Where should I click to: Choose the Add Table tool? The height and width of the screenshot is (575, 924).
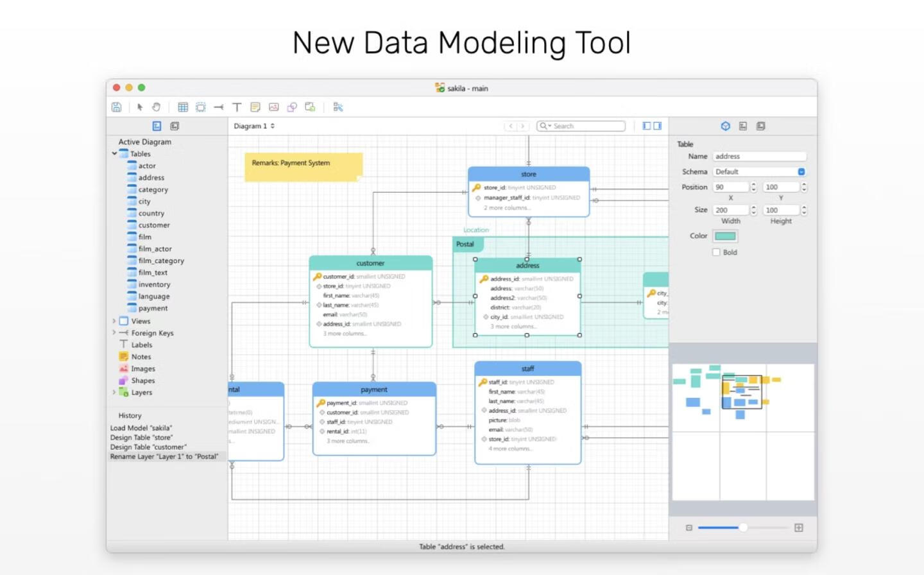point(183,107)
